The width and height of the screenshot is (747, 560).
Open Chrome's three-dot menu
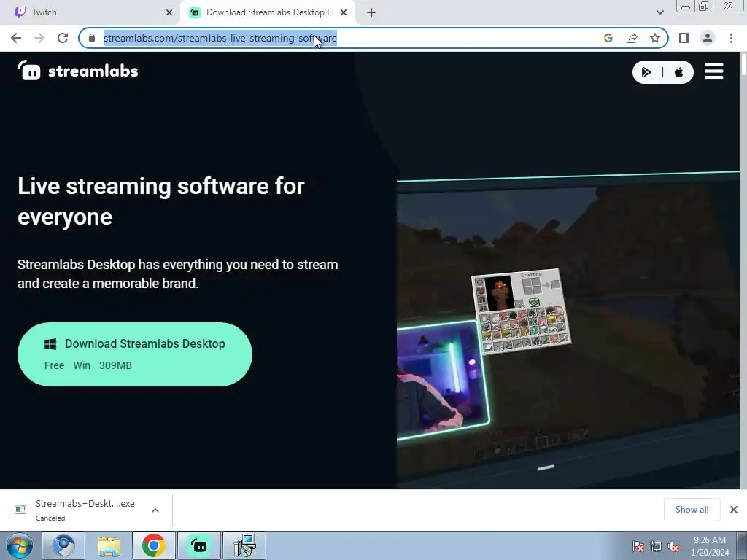[731, 38]
